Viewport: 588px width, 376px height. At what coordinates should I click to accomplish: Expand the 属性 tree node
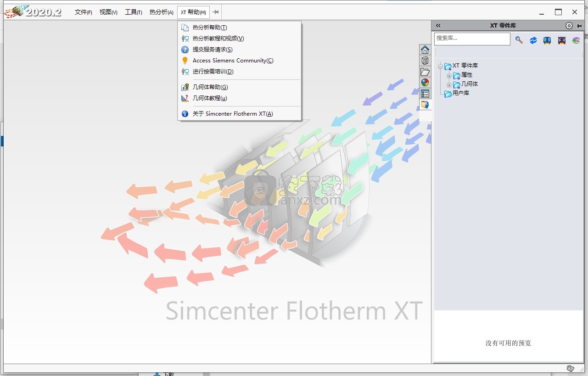point(449,75)
